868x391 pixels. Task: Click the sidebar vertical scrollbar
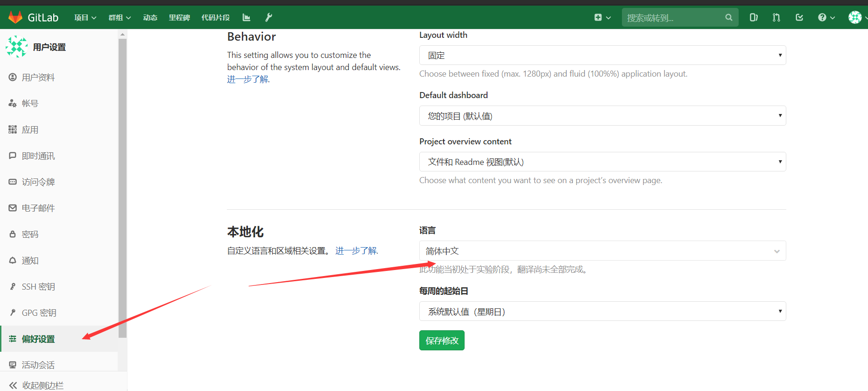(122, 188)
